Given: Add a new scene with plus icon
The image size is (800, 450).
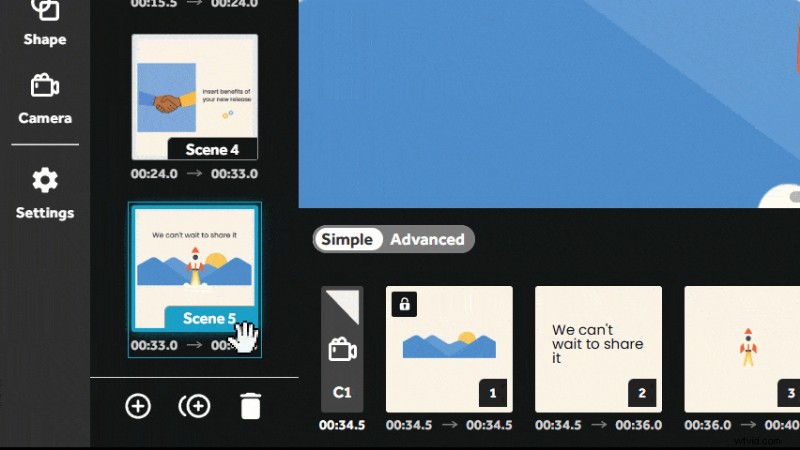Looking at the screenshot, I should tap(138, 406).
